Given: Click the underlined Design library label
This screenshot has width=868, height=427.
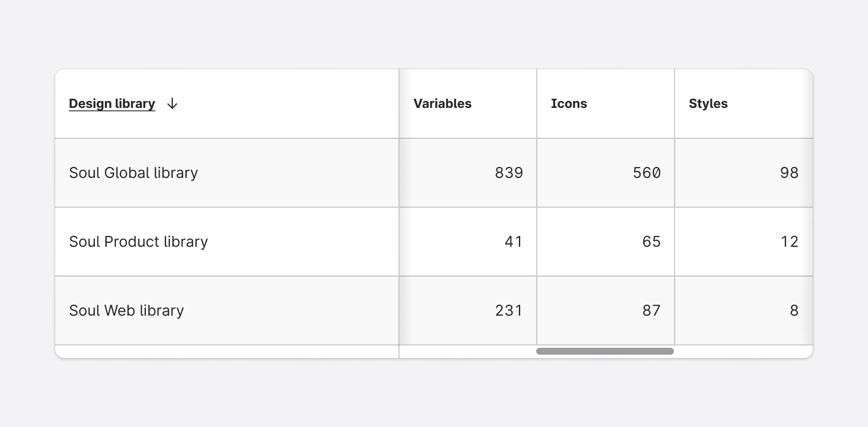Looking at the screenshot, I should coord(112,104).
